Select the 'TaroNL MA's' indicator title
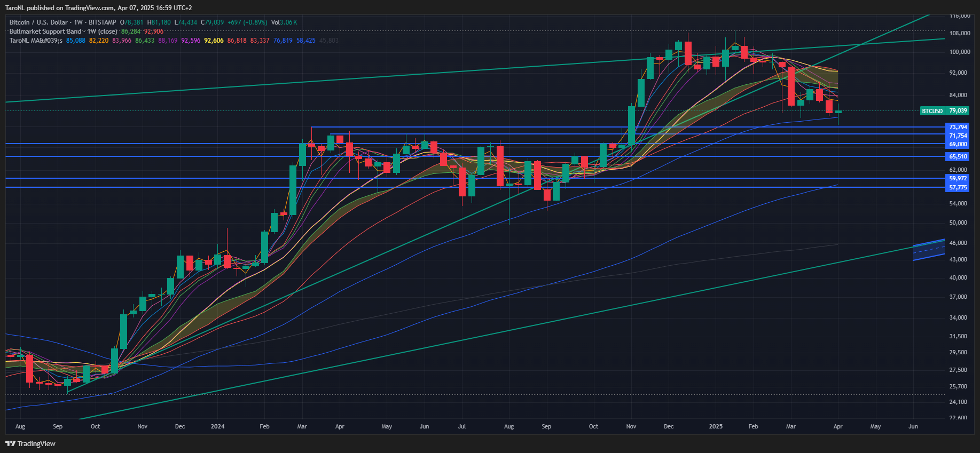Viewport: 980px width, 453px height. click(36, 41)
